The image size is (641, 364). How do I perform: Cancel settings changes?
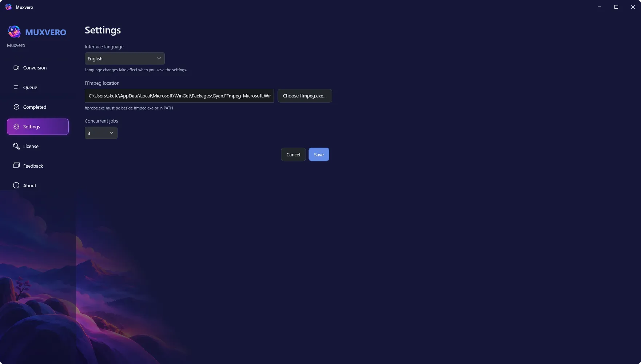[x=293, y=155]
